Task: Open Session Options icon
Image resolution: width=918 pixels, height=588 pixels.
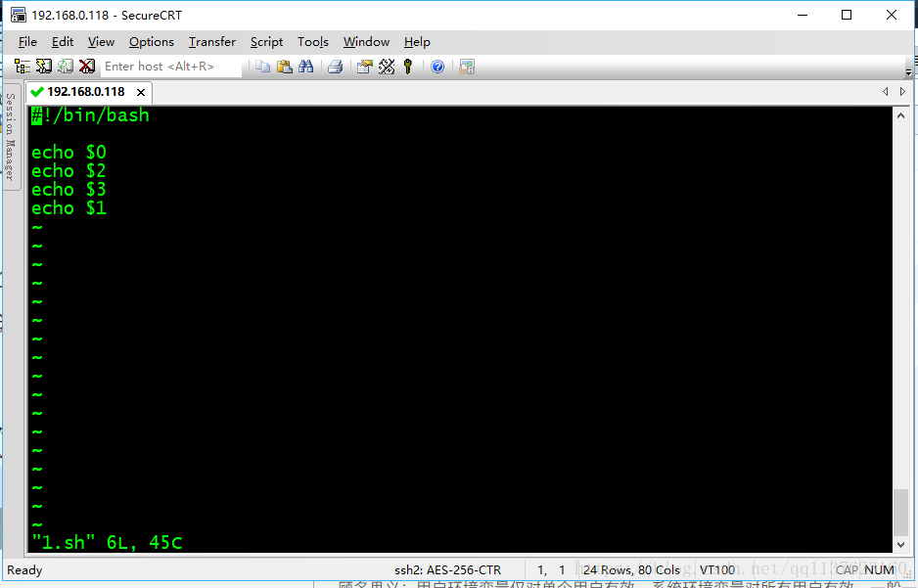Action: [x=365, y=67]
